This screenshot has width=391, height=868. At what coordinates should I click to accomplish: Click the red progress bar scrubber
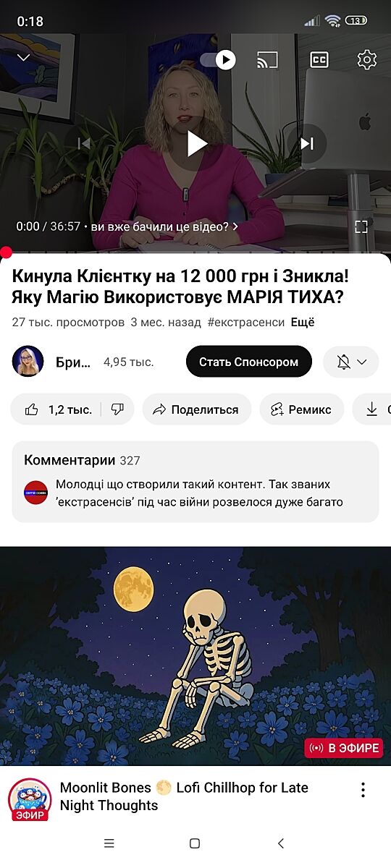click(x=6, y=252)
